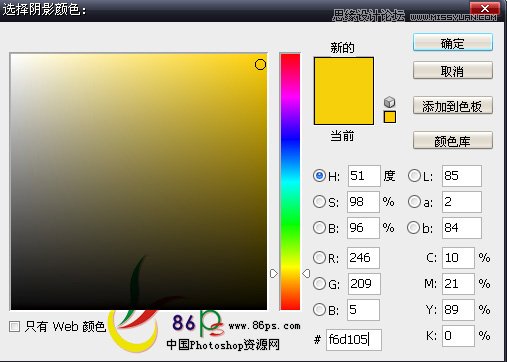Viewport: 507px width, 362px height.
Task: Select the Lab b radio button with value 84
Action: pyautogui.click(x=414, y=228)
